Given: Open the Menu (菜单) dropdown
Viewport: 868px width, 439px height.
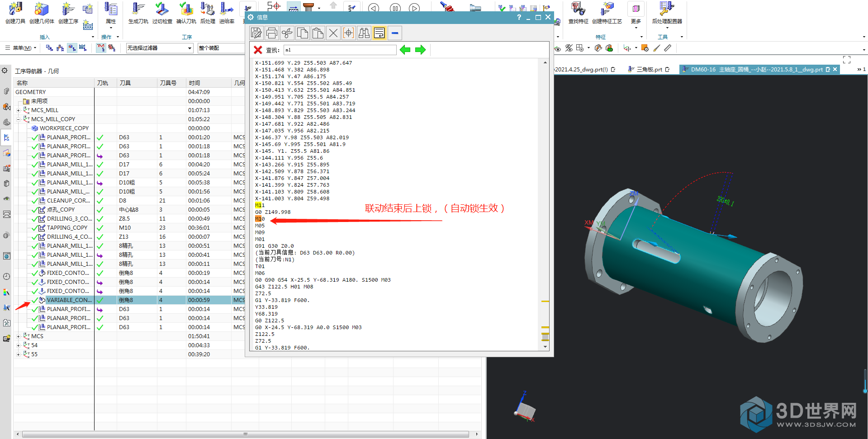Looking at the screenshot, I should [x=21, y=48].
